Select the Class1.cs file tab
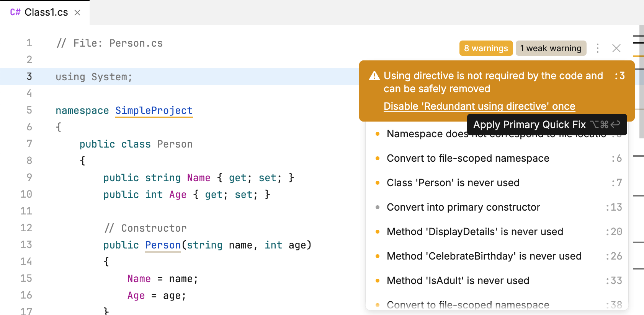Image resolution: width=644 pixels, height=315 pixels. click(x=46, y=13)
